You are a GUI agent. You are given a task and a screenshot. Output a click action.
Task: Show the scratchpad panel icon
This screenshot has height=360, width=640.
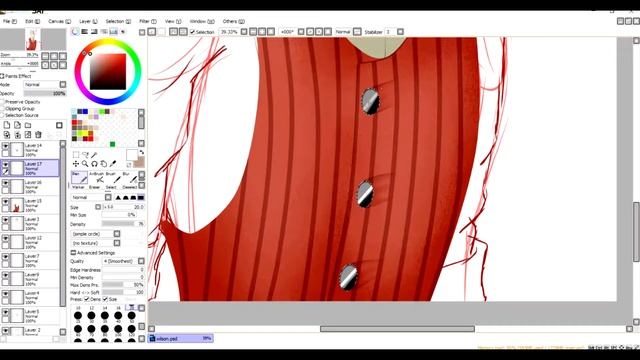pyautogui.click(x=123, y=32)
